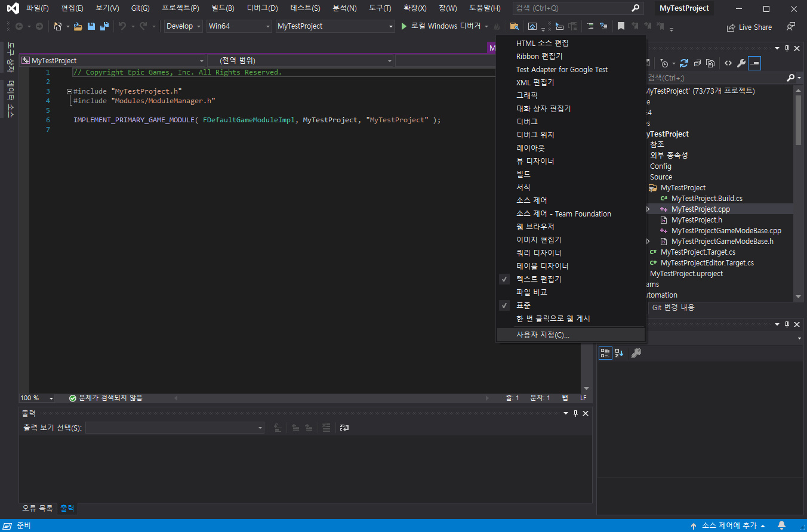Image resolution: width=807 pixels, height=532 pixels.
Task: Click the Live Share button
Action: tap(749, 27)
